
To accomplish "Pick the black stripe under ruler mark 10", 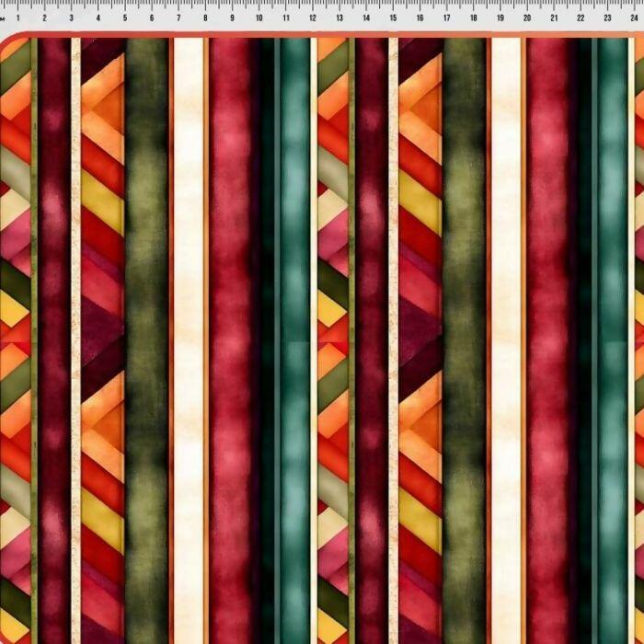I will click(x=267, y=322).
